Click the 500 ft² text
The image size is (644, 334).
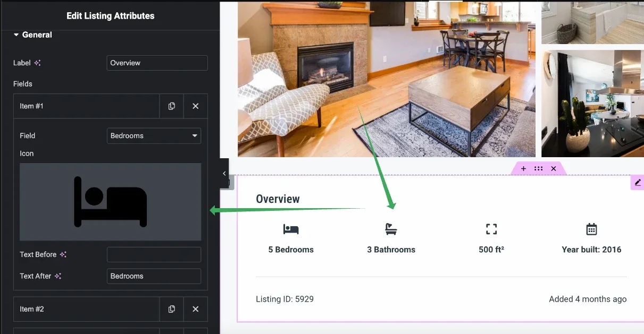point(491,250)
